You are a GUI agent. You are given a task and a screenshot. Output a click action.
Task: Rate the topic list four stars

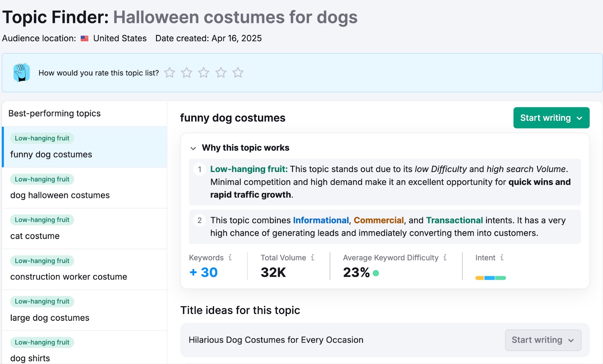(221, 72)
